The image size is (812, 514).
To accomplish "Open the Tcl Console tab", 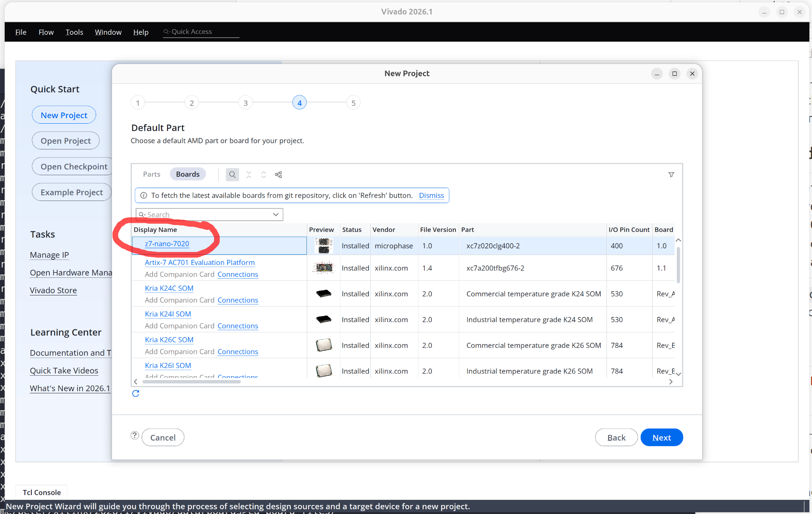I will pos(42,493).
